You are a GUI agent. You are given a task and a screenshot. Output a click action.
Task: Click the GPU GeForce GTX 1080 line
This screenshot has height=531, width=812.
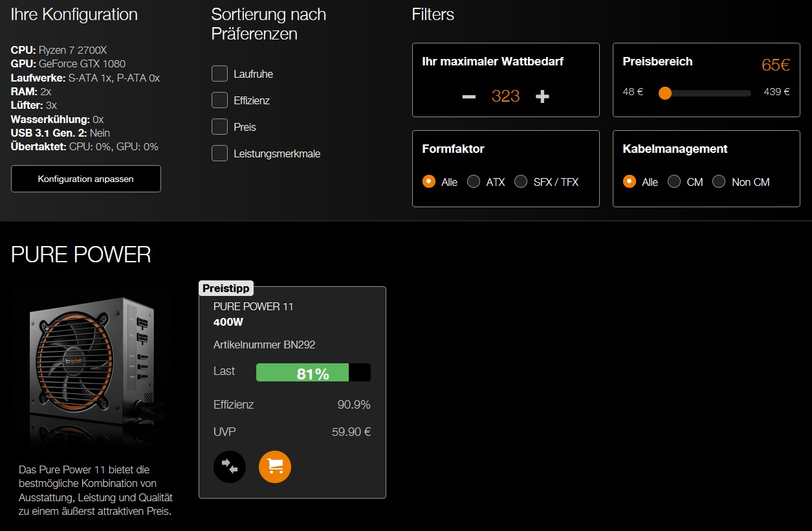tap(69, 63)
